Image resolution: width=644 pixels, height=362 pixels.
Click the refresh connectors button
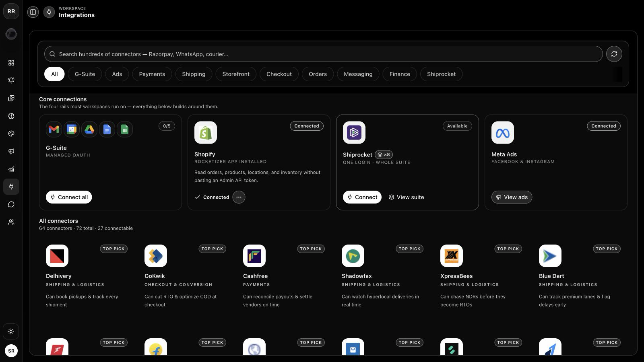point(614,54)
